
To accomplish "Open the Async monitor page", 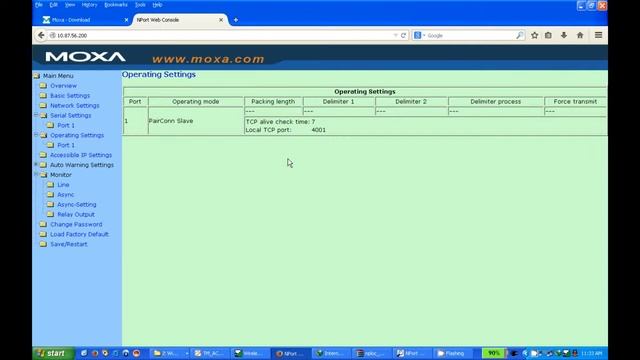I will (x=66, y=195).
